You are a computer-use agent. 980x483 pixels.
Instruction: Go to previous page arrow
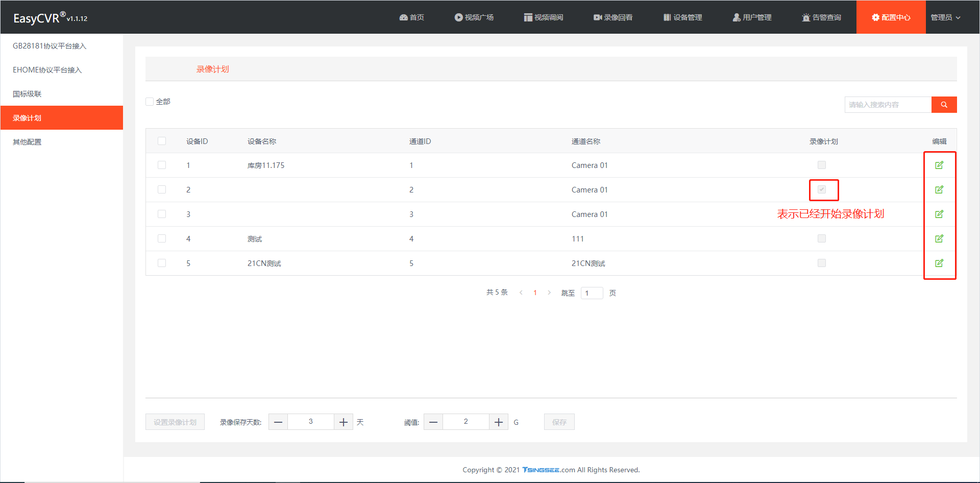(521, 293)
